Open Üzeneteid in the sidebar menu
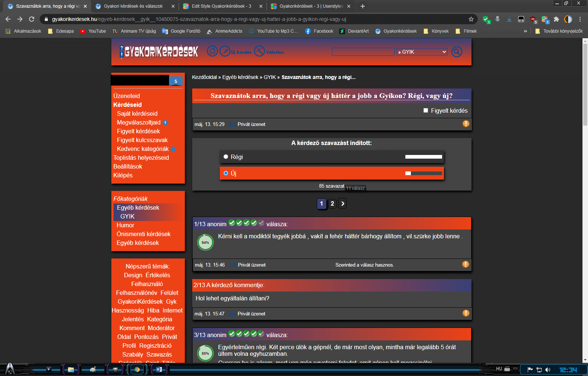 (126, 96)
